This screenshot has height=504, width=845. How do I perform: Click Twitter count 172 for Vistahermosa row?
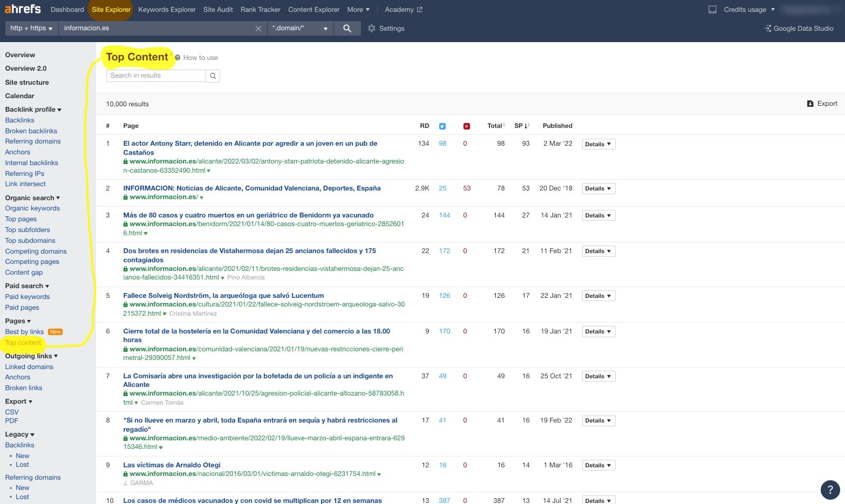coord(445,251)
